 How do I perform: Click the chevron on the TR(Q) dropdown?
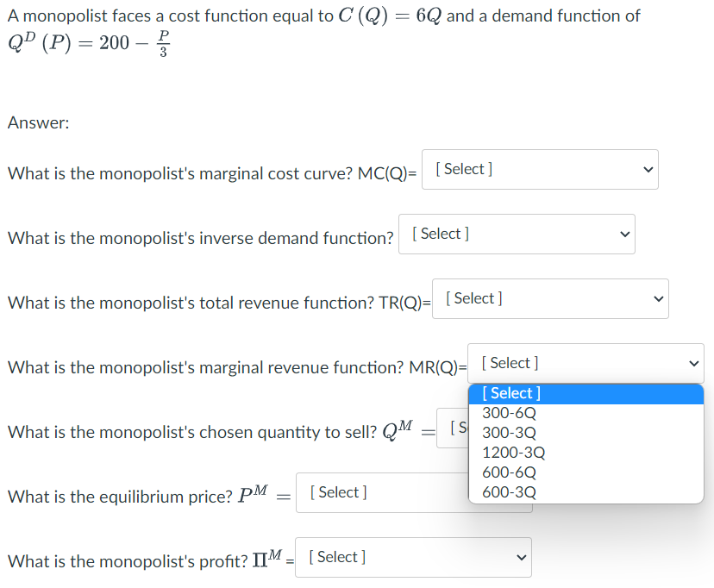coord(658,298)
